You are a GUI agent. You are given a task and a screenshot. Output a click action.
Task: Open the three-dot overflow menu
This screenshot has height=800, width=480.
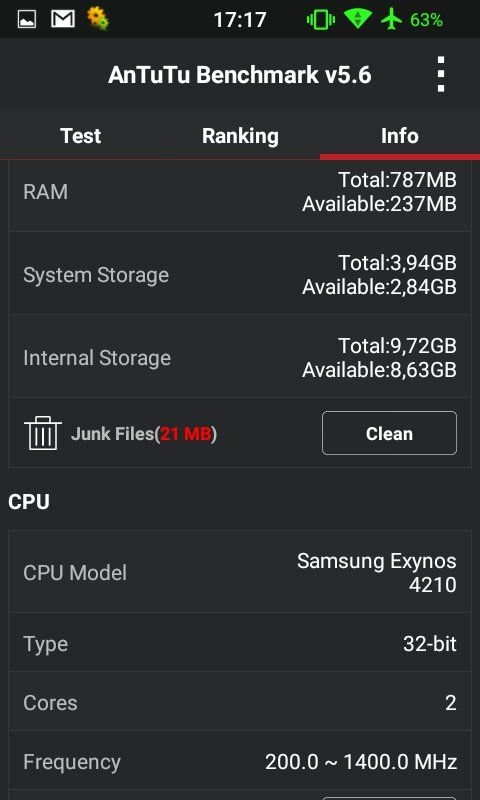point(441,74)
